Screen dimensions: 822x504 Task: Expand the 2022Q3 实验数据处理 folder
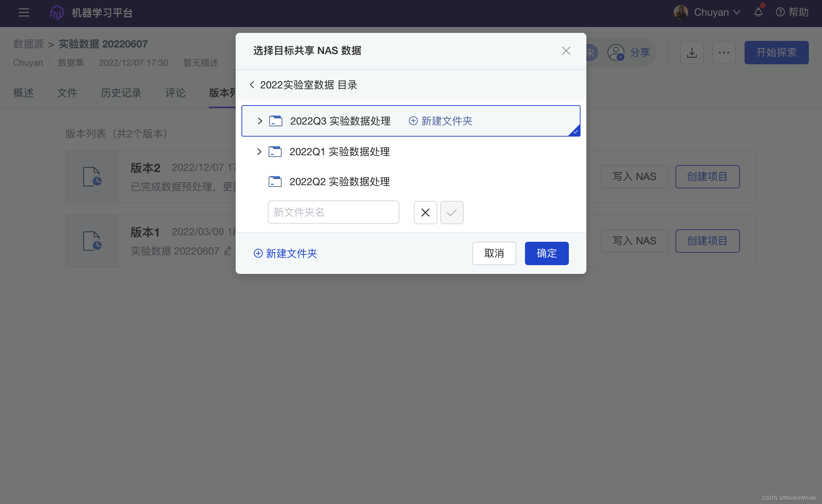point(260,121)
